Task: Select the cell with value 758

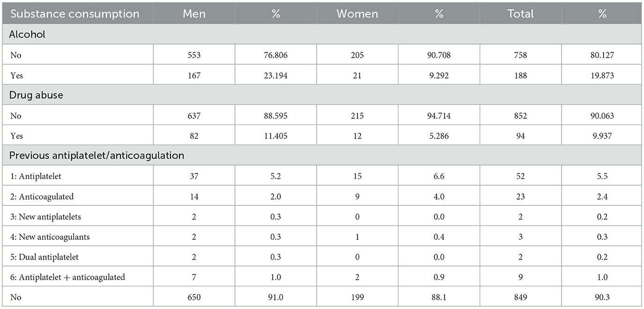Action: (520, 55)
